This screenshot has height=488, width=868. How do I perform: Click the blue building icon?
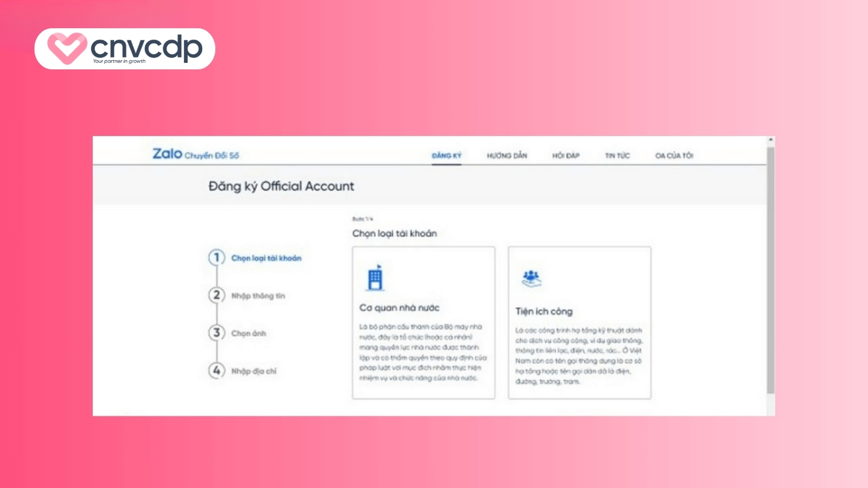375,278
